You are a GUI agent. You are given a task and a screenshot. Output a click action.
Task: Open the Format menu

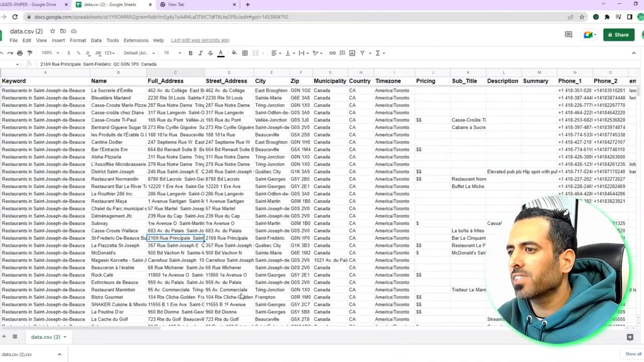click(78, 40)
